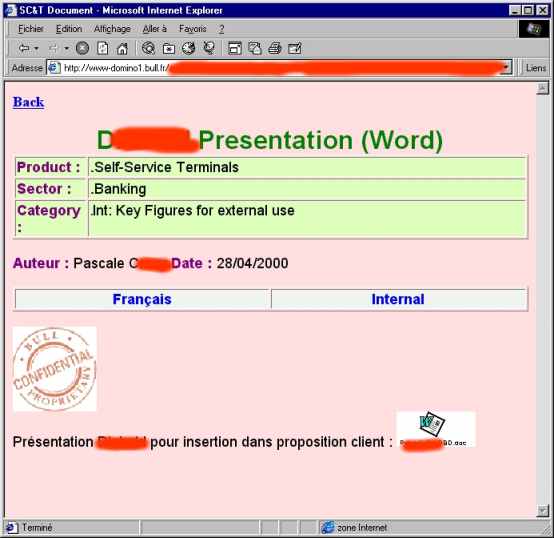Open the Search toolbar icon

tap(148, 48)
